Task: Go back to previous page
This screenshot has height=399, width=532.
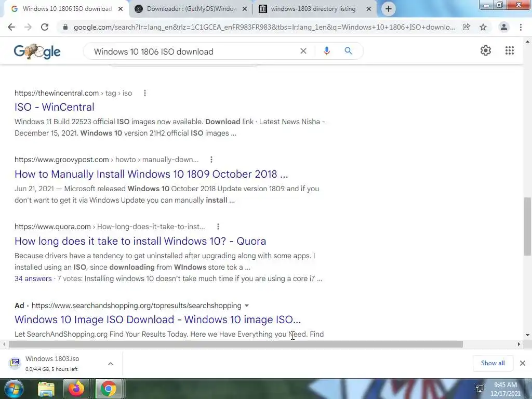Action: 11,27
